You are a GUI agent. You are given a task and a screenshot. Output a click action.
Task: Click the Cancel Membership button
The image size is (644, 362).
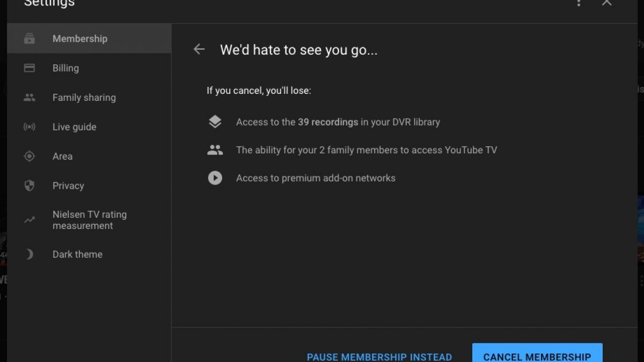tap(537, 354)
